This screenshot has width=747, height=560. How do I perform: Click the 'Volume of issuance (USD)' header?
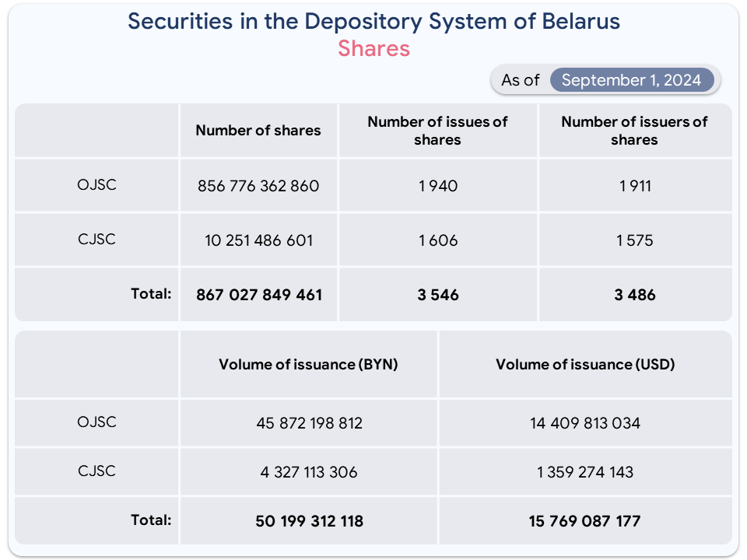click(x=585, y=364)
